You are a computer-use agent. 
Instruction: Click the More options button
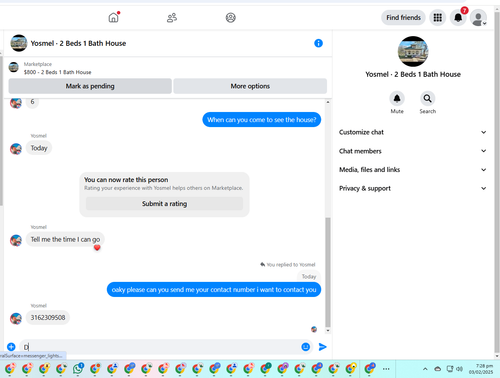pyautogui.click(x=250, y=86)
